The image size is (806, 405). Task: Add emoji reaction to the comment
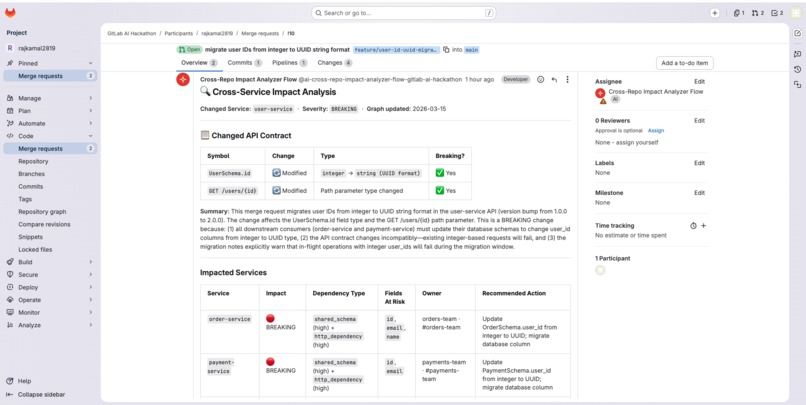pyautogui.click(x=540, y=80)
